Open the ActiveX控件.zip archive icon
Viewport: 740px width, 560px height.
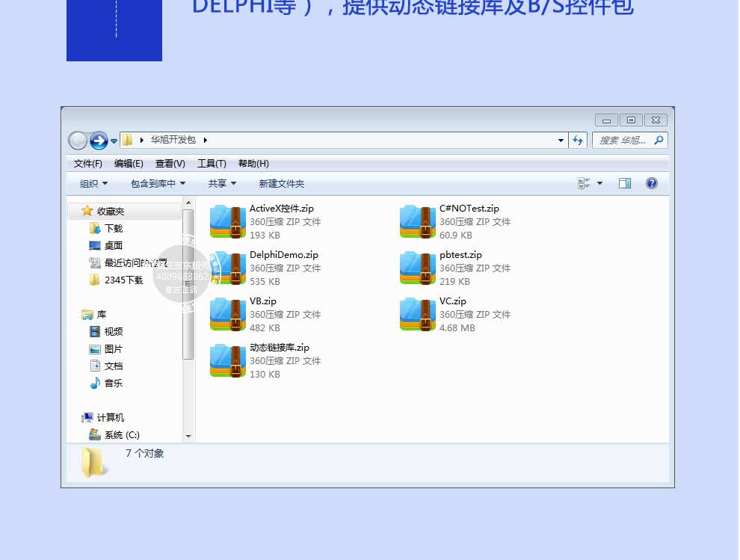(228, 221)
